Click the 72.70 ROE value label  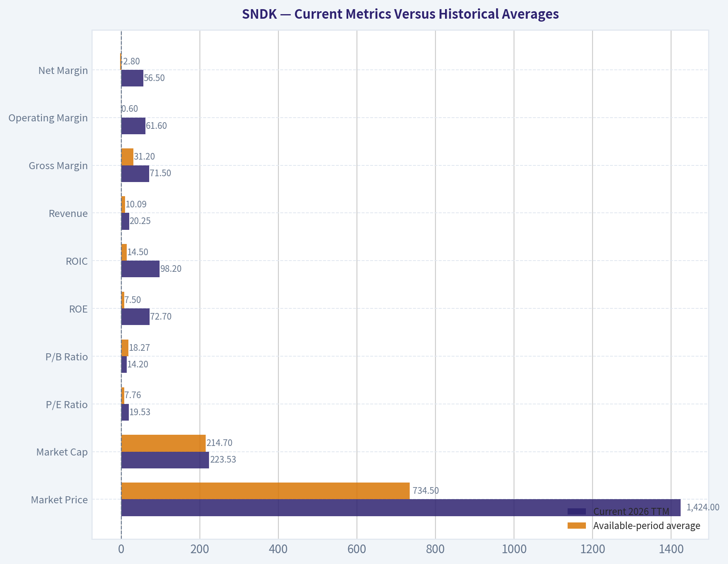point(161,317)
